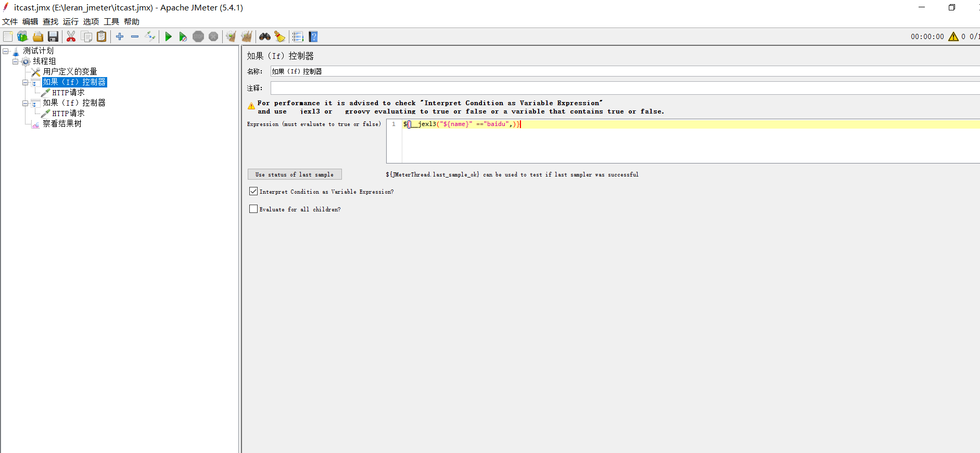980x453 pixels.
Task: Select the highlighted 如果（If）控制器 tree item
Action: 74,82
